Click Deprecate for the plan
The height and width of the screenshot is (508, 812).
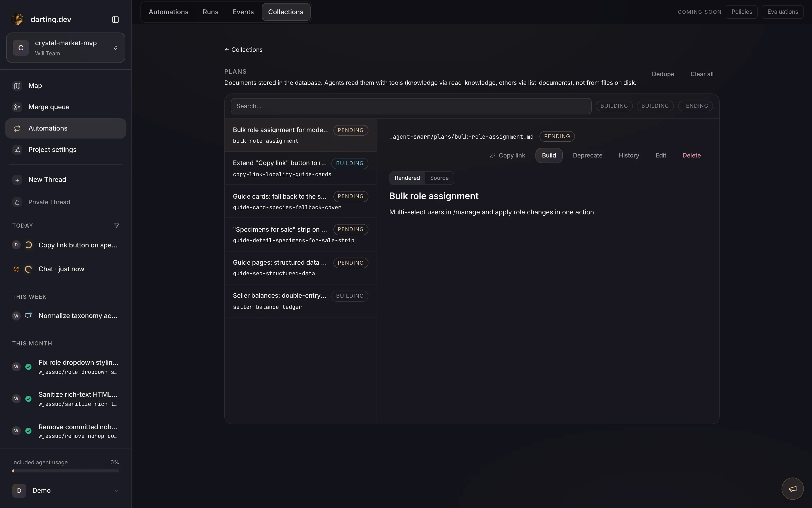(x=587, y=155)
